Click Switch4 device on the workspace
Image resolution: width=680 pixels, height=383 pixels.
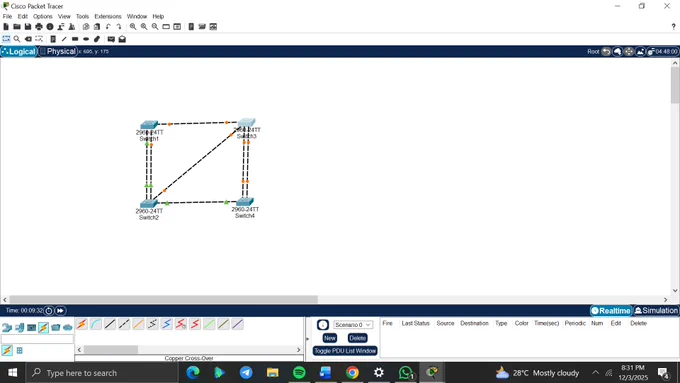click(x=245, y=202)
